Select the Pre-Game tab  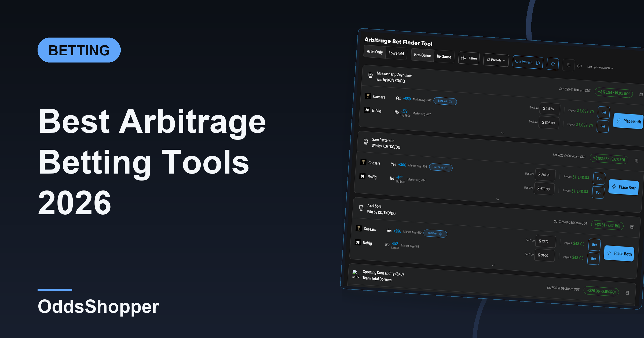coord(422,55)
